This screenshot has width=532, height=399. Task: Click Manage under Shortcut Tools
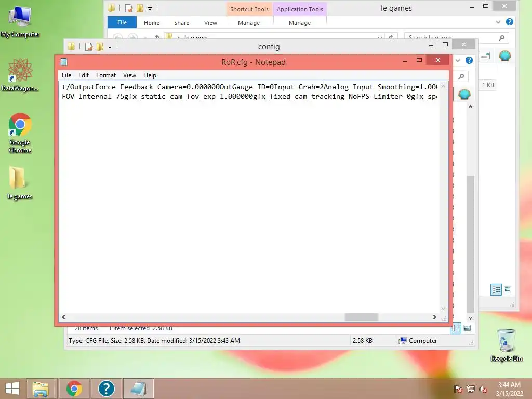click(249, 23)
